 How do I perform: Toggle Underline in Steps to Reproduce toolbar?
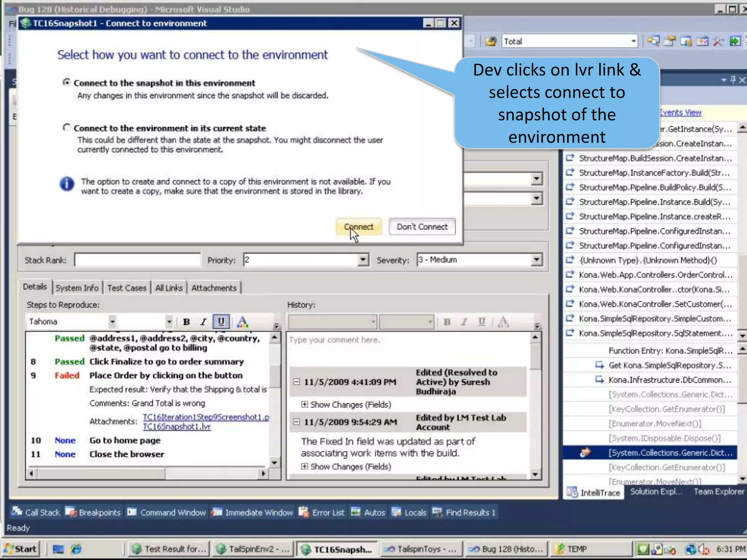point(221,322)
